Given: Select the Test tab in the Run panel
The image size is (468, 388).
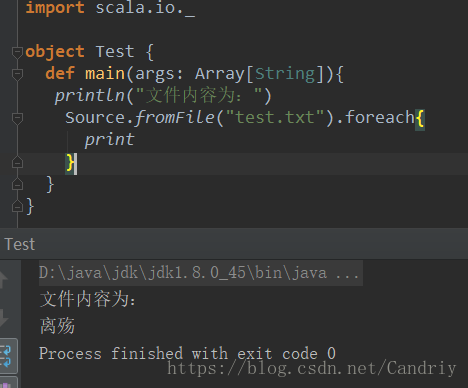Looking at the screenshot, I should point(20,244).
